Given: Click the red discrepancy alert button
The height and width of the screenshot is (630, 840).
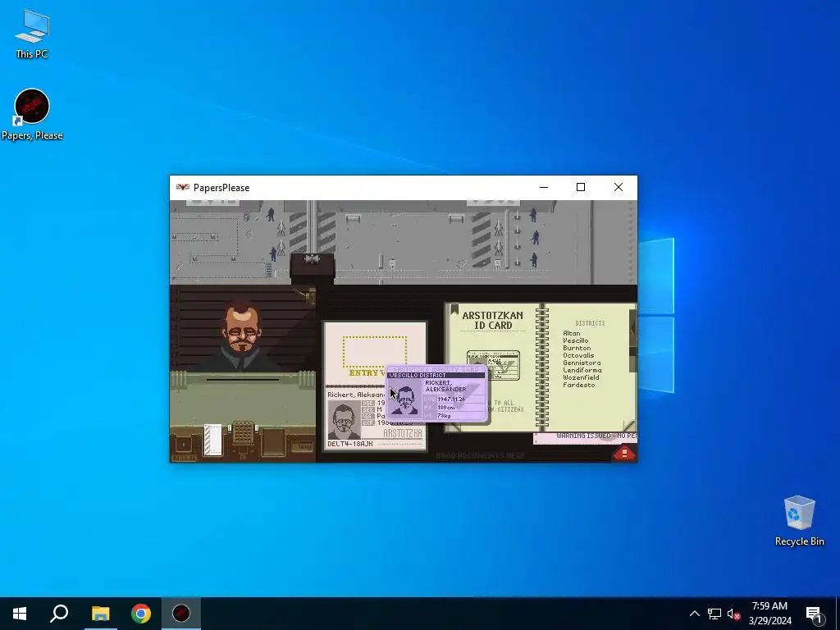Looking at the screenshot, I should click(624, 453).
